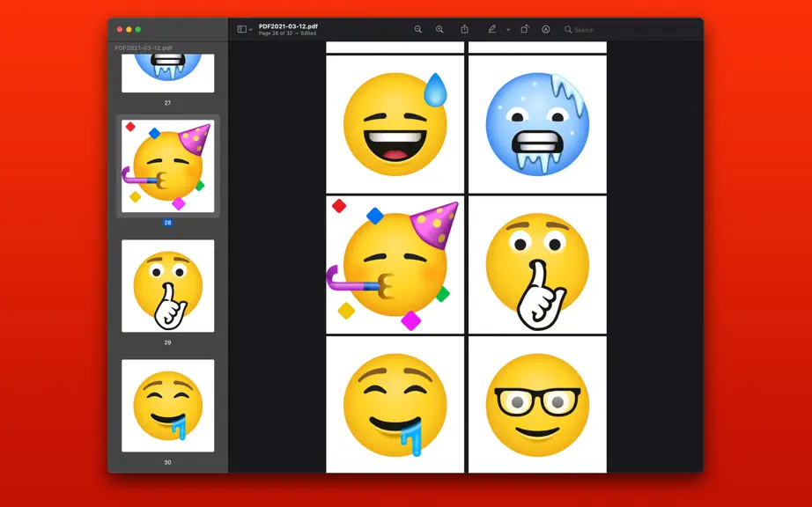This screenshot has width=812, height=507.
Task: Toggle the sidebar view button
Action: [x=241, y=30]
